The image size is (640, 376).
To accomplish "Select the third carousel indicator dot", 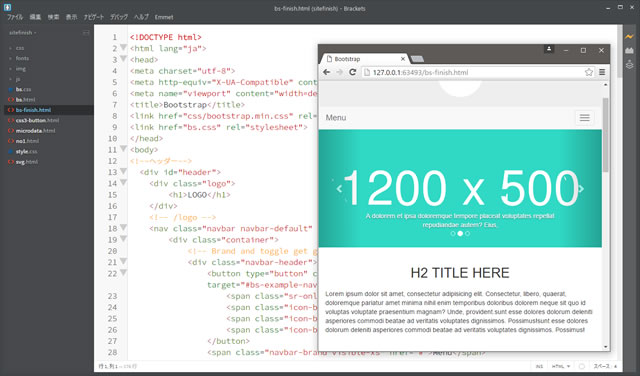I will (467, 234).
